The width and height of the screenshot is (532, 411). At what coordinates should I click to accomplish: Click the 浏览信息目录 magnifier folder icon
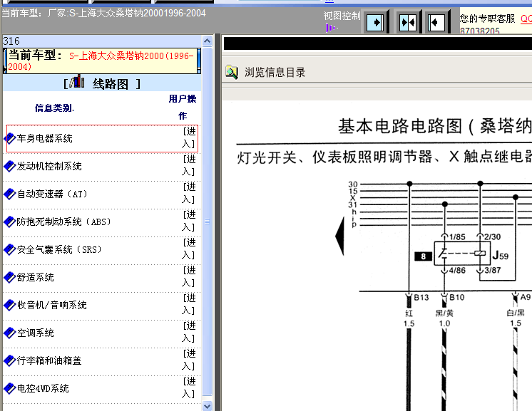(232, 72)
